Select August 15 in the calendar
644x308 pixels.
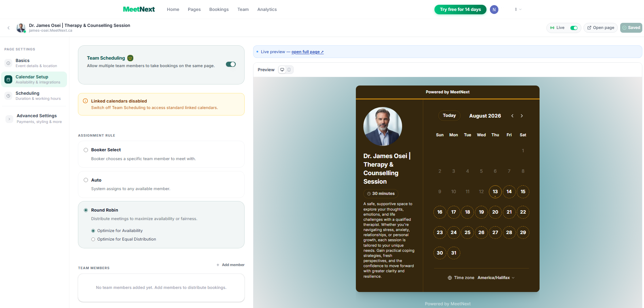click(x=523, y=191)
